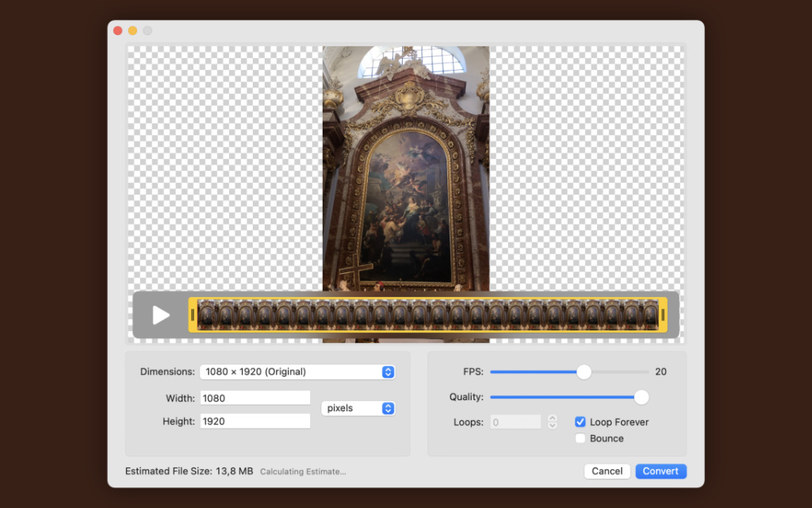Play the video preview

(x=161, y=315)
